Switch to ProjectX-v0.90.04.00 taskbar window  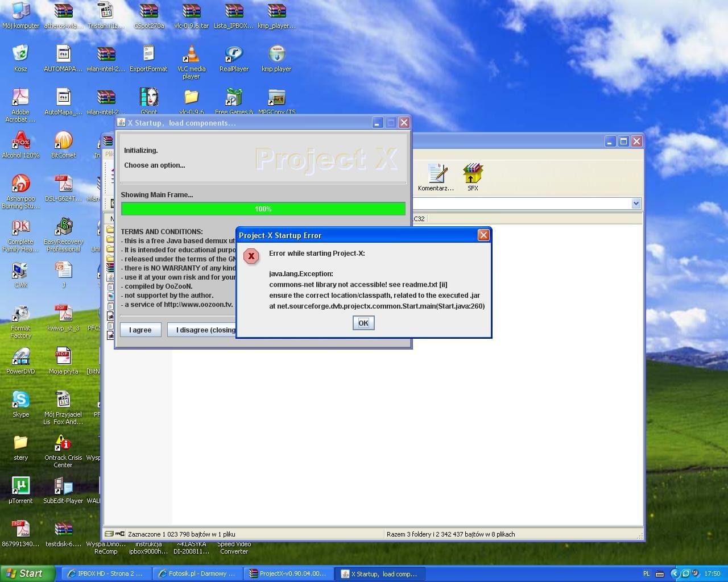tap(288, 573)
